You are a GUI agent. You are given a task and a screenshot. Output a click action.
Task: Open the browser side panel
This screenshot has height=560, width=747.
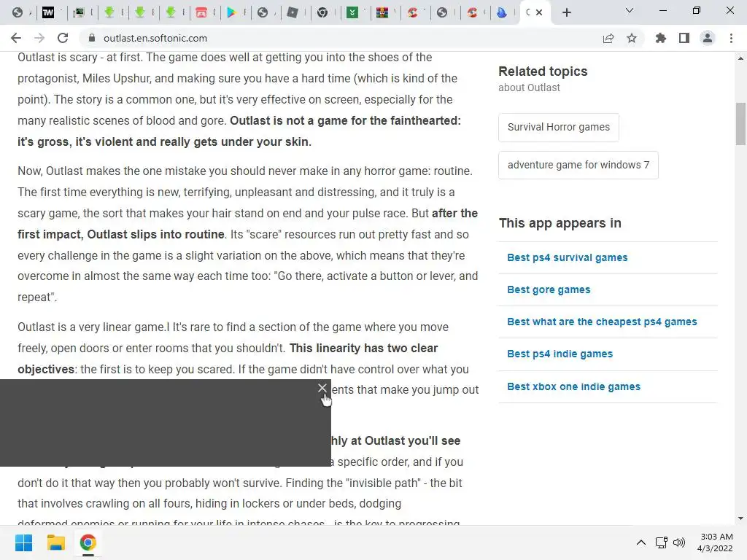click(x=684, y=38)
